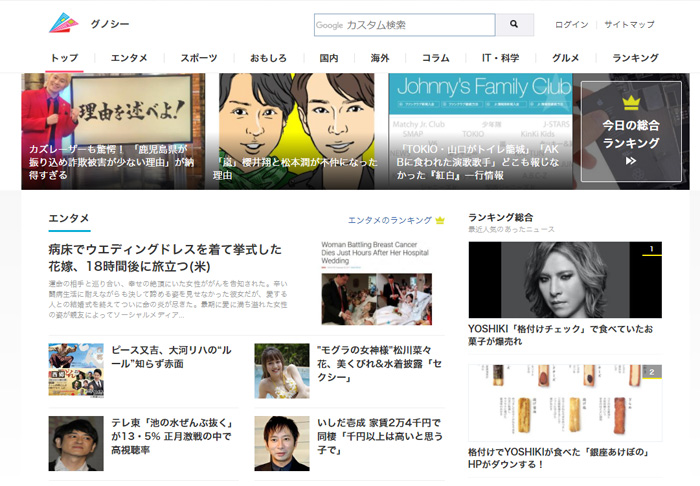Go to the IT・科学 tab
The width and height of the screenshot is (700, 486).
tap(500, 58)
